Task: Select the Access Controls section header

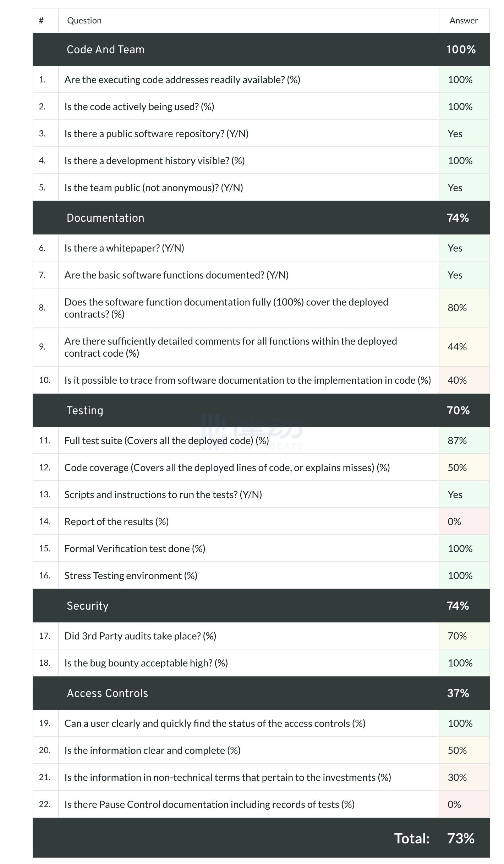Action: coord(107,693)
